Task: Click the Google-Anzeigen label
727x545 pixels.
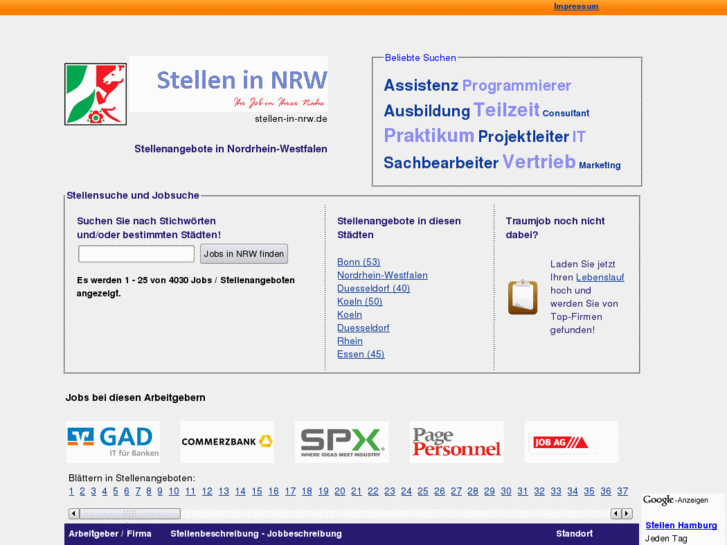Action: coord(676,500)
